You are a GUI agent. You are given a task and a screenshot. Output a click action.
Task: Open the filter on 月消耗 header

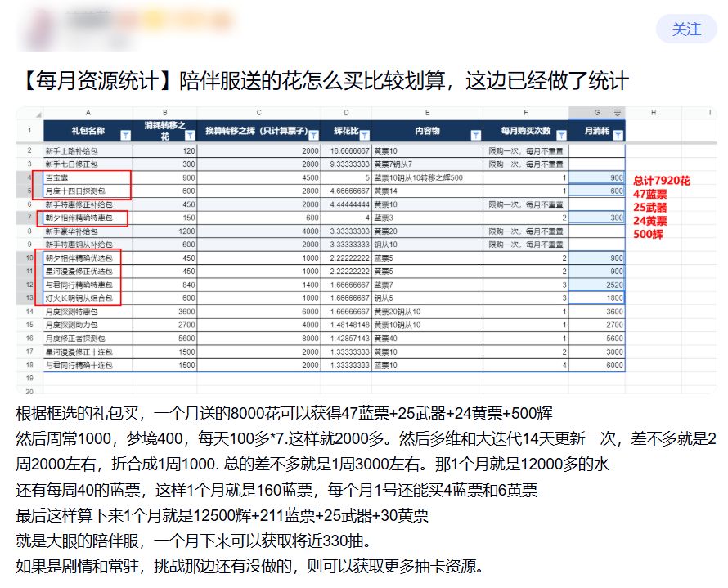(x=618, y=135)
